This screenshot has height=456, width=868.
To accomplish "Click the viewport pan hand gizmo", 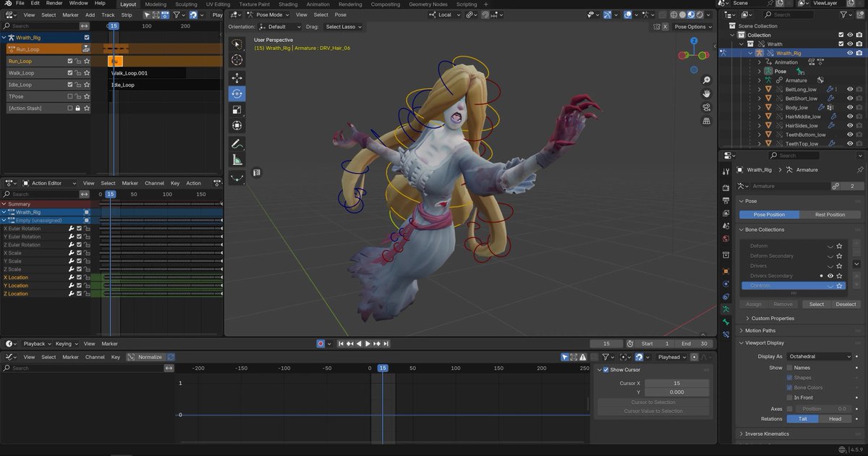I will tap(706, 93).
